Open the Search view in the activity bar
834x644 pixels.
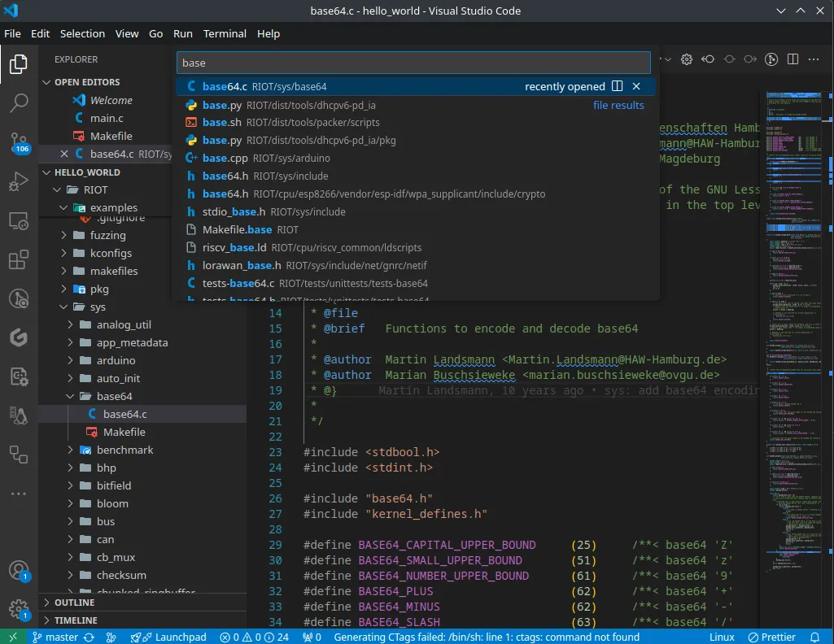tap(18, 102)
